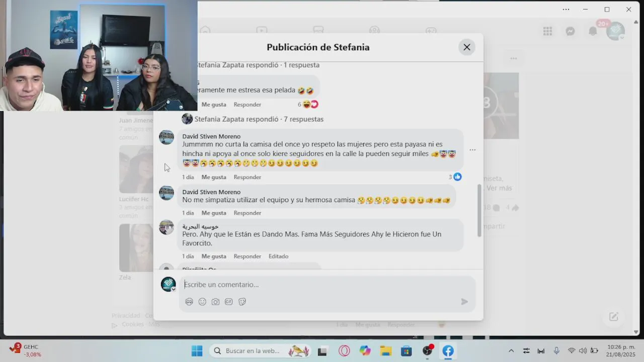Open network Wi-Fi quick settings

(572, 351)
